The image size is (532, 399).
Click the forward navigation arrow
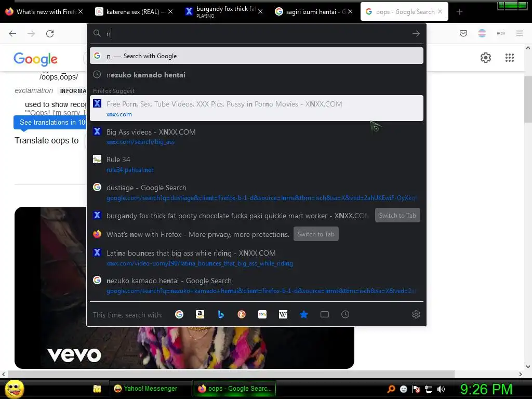pos(31,33)
